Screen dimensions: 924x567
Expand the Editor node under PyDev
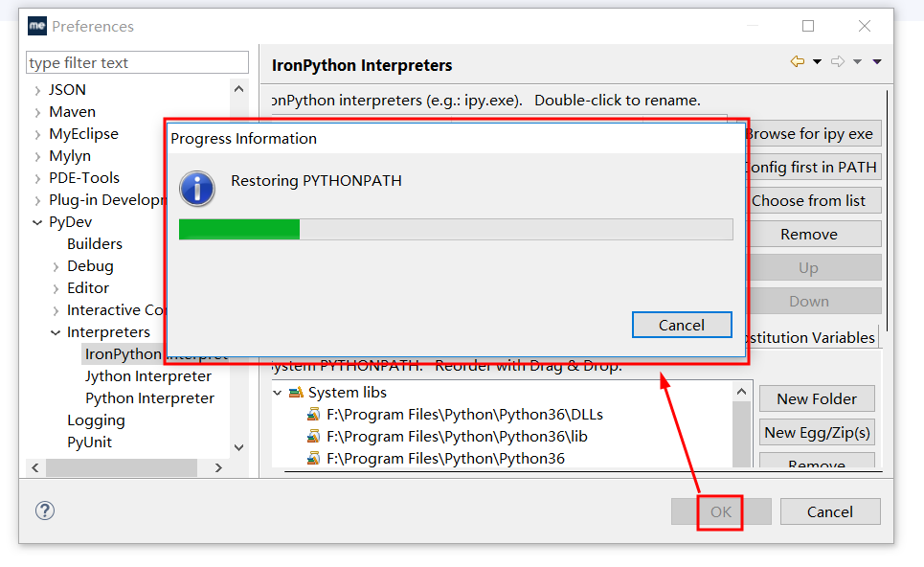56,288
